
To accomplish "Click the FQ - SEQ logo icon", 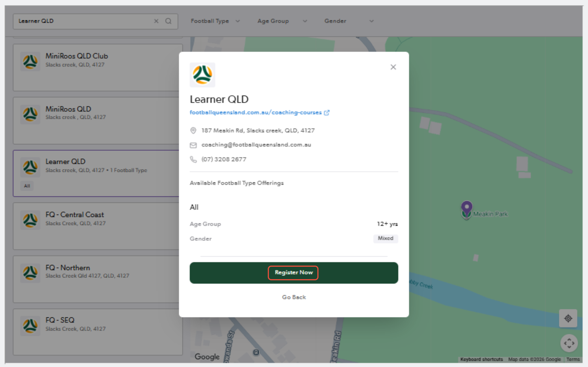I will pyautogui.click(x=30, y=326).
